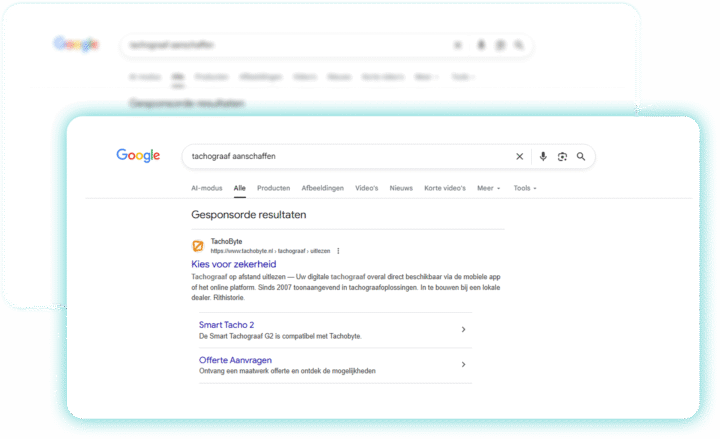Viewport: 720px width, 439px height.
Task: Click the magnifying glass search icon
Action: [581, 157]
